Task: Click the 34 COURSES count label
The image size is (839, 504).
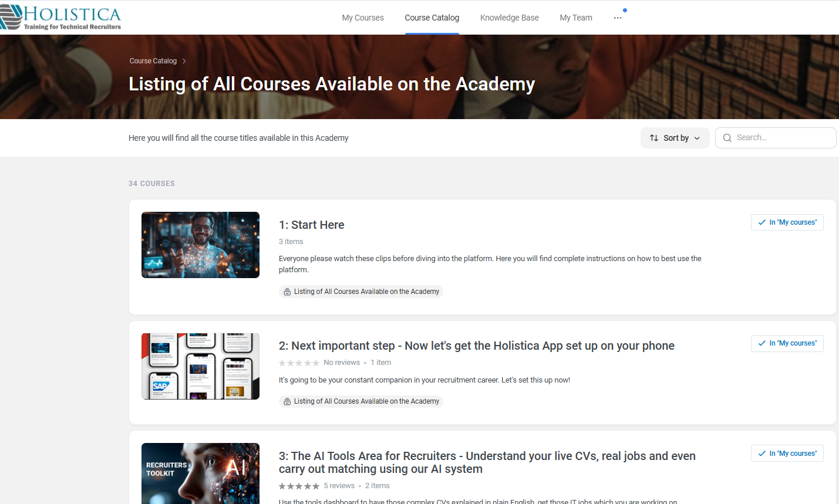Action: point(151,184)
